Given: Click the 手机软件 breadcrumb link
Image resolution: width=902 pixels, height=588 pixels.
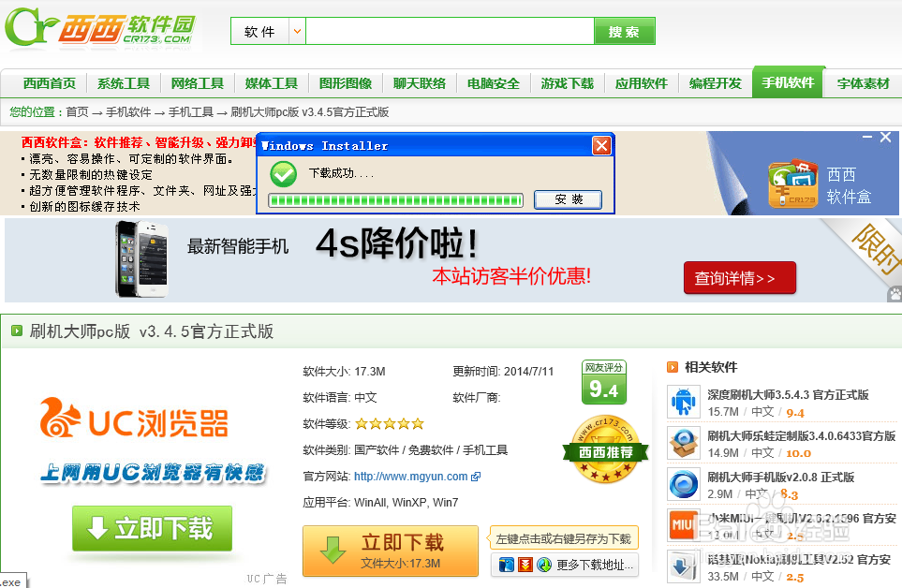Looking at the screenshot, I should point(128,112).
